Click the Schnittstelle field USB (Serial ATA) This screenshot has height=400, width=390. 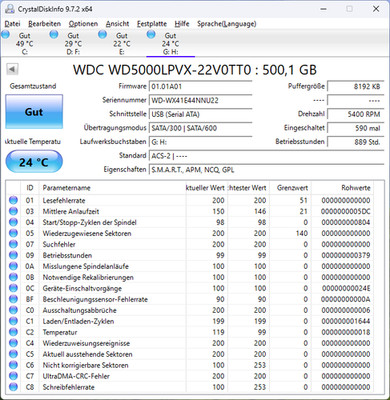coord(200,114)
